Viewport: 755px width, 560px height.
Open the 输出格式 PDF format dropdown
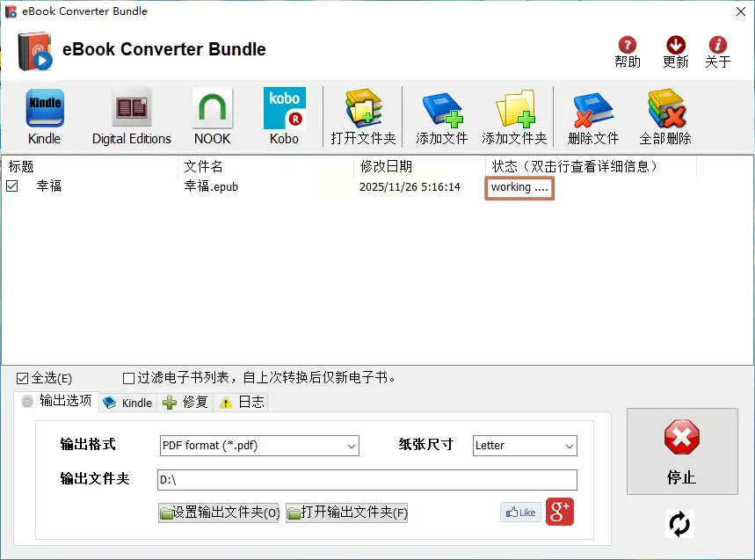coord(259,446)
